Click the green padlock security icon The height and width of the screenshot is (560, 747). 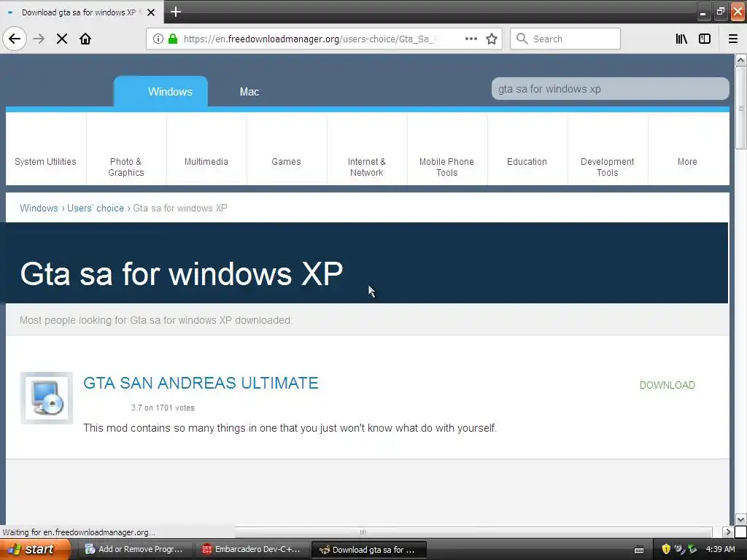click(x=173, y=39)
